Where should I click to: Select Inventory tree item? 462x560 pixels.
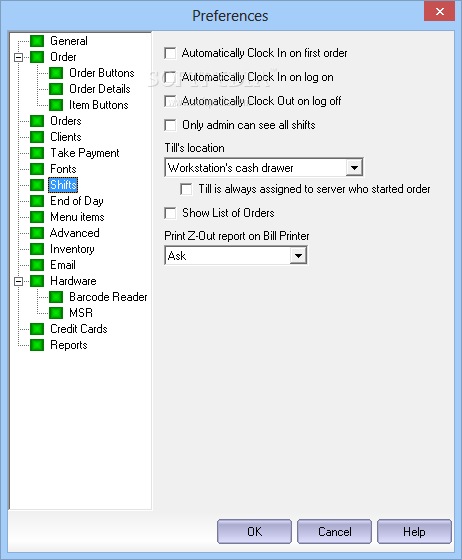[x=72, y=249]
